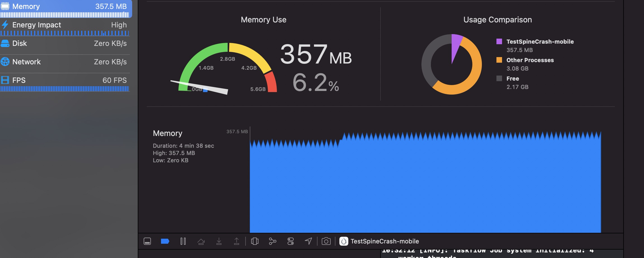This screenshot has width=644, height=258.
Task: Step over the current line
Action: point(201,241)
